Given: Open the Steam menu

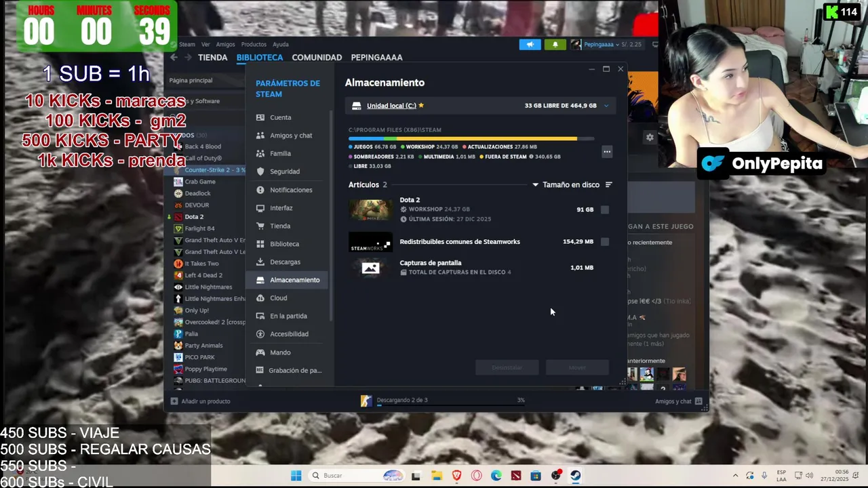Looking at the screenshot, I should coord(187,45).
